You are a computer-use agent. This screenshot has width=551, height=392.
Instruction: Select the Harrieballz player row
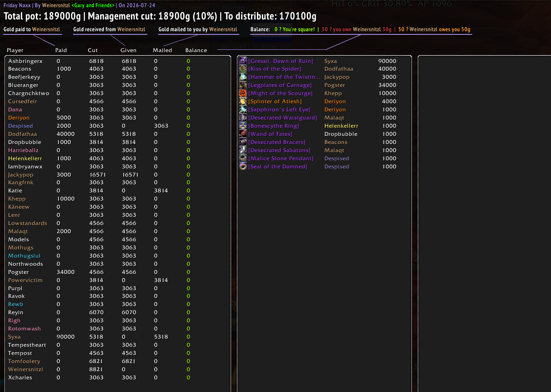pyautogui.click(x=118, y=150)
